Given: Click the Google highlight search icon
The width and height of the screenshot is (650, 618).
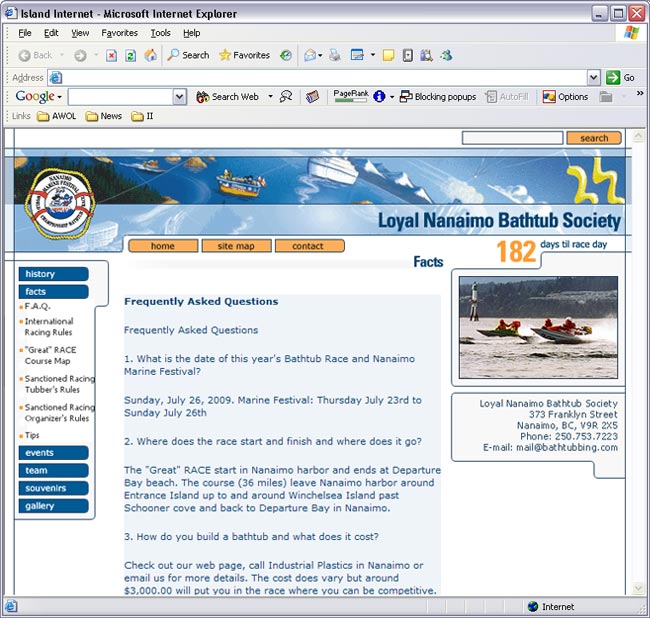Looking at the screenshot, I should (x=286, y=97).
